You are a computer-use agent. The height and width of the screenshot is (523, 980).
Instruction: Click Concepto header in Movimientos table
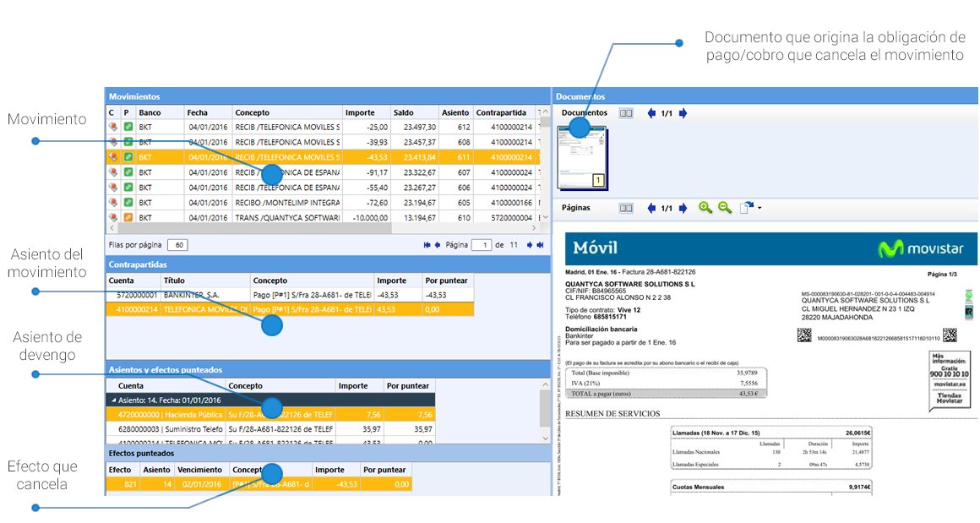(287, 112)
